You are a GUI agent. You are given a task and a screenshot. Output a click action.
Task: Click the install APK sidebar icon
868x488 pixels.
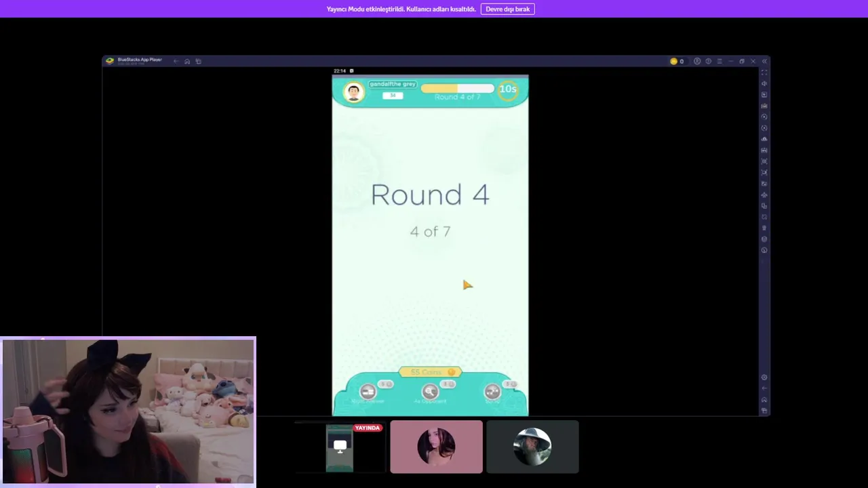764,150
